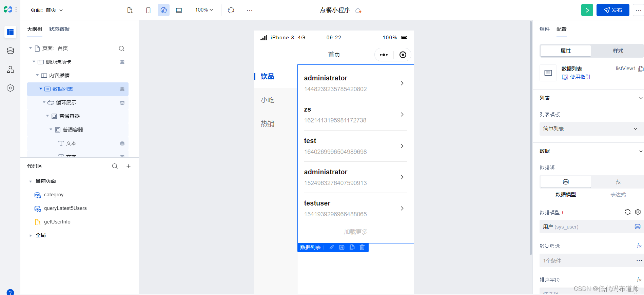Open queryLatest5Users query
Screen dimensions: 644x295
pos(65,208)
